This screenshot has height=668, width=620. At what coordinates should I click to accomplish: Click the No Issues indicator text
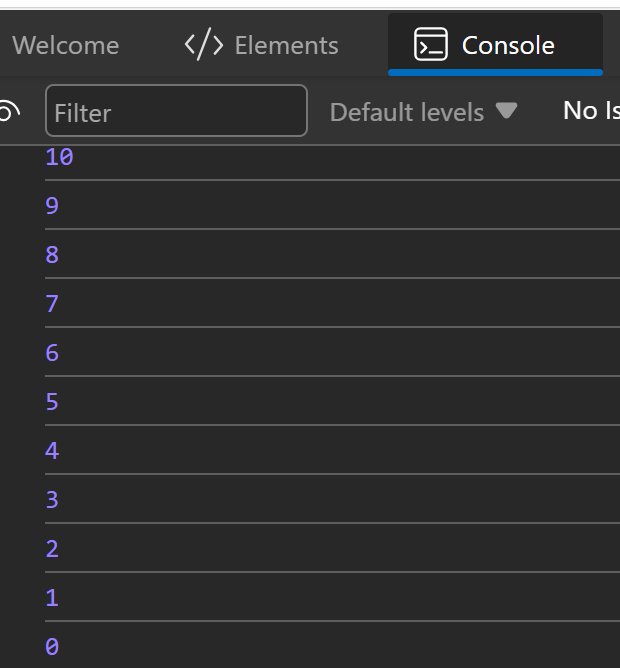pyautogui.click(x=592, y=111)
